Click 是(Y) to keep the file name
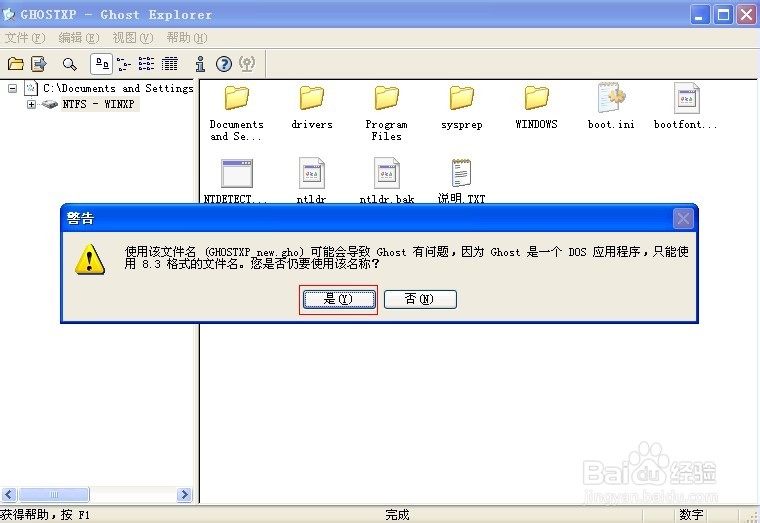The height and width of the screenshot is (523, 760). coord(339,299)
